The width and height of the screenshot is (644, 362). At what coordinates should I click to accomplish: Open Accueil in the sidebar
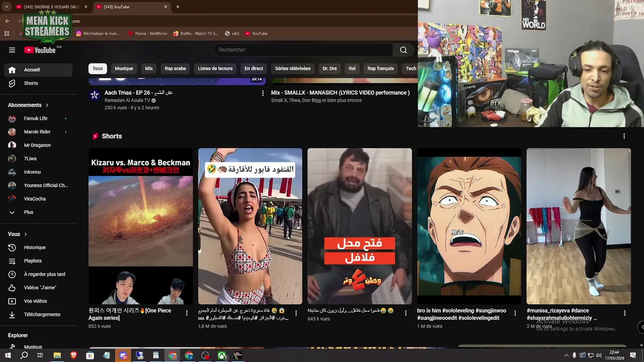pyautogui.click(x=38, y=70)
